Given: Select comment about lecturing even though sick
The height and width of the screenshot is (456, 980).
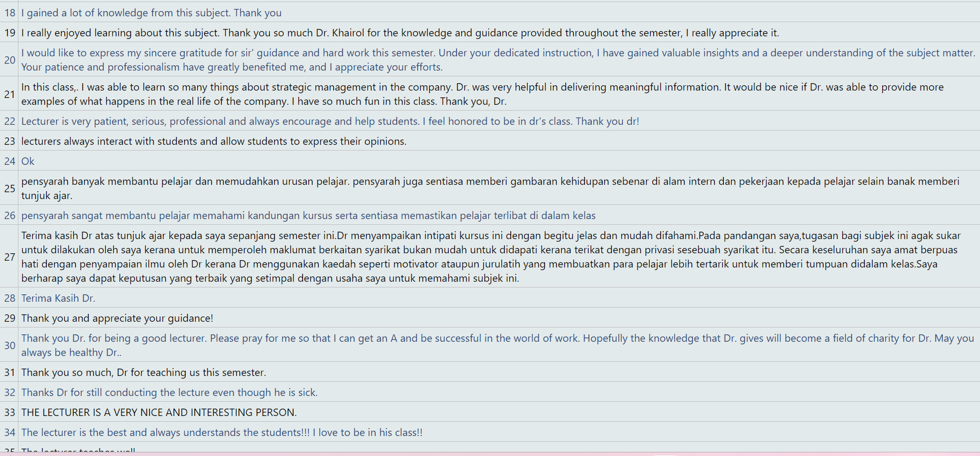Looking at the screenshot, I should (x=169, y=392).
